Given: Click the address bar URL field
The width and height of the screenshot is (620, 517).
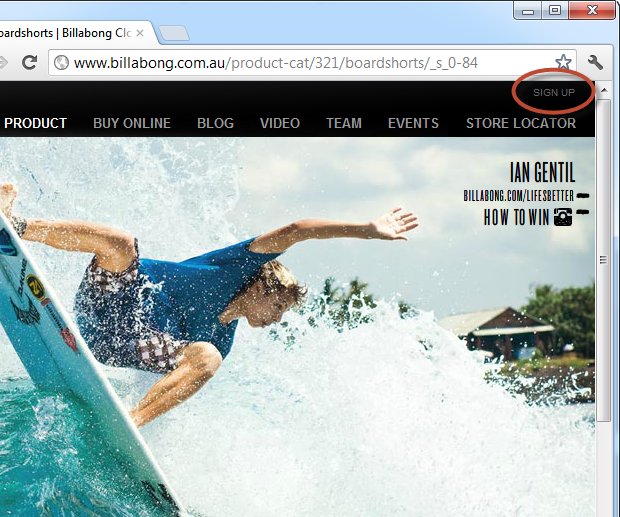Looking at the screenshot, I should [x=312, y=62].
